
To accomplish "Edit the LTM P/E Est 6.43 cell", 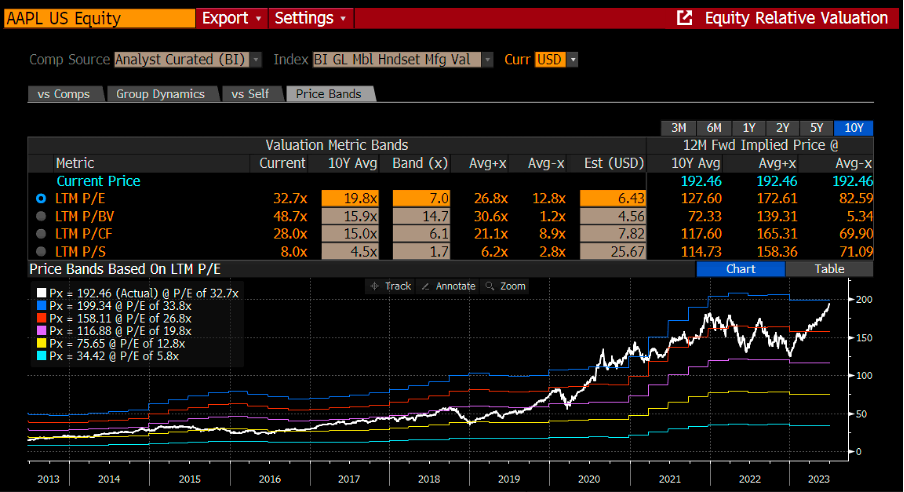I will pos(612,198).
